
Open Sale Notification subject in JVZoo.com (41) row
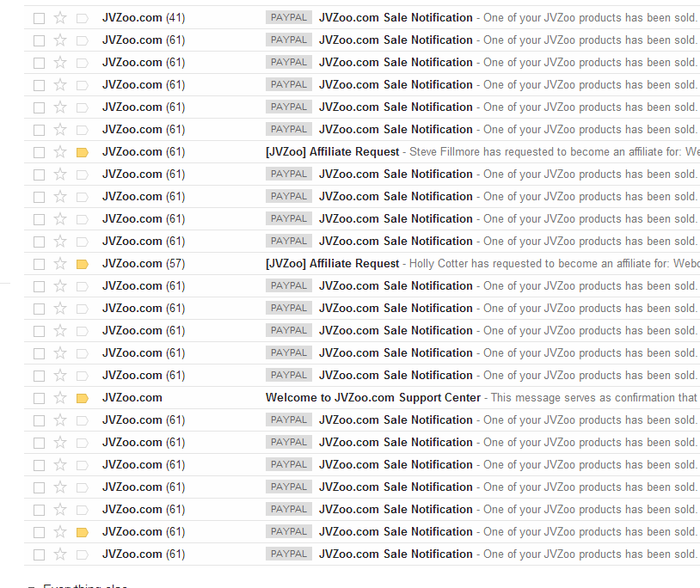click(396, 18)
